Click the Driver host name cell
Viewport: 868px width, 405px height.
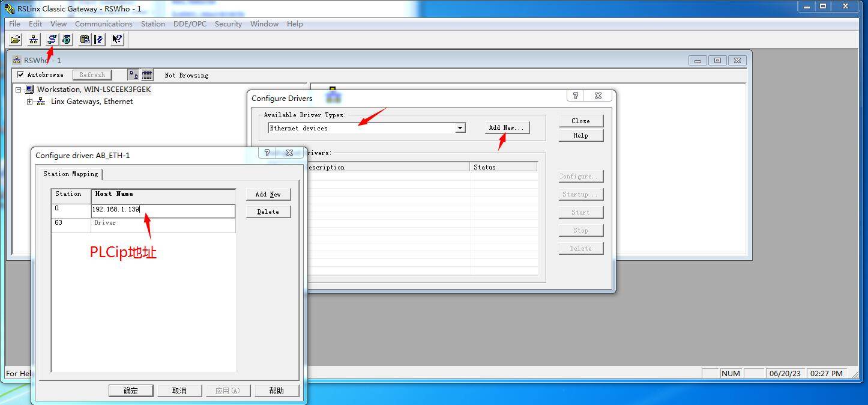click(x=163, y=225)
